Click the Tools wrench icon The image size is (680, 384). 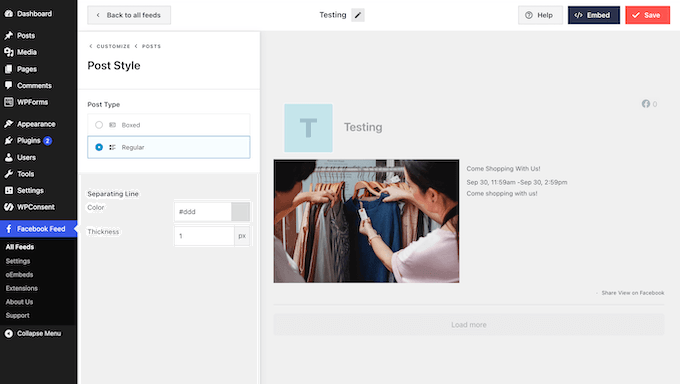point(9,174)
